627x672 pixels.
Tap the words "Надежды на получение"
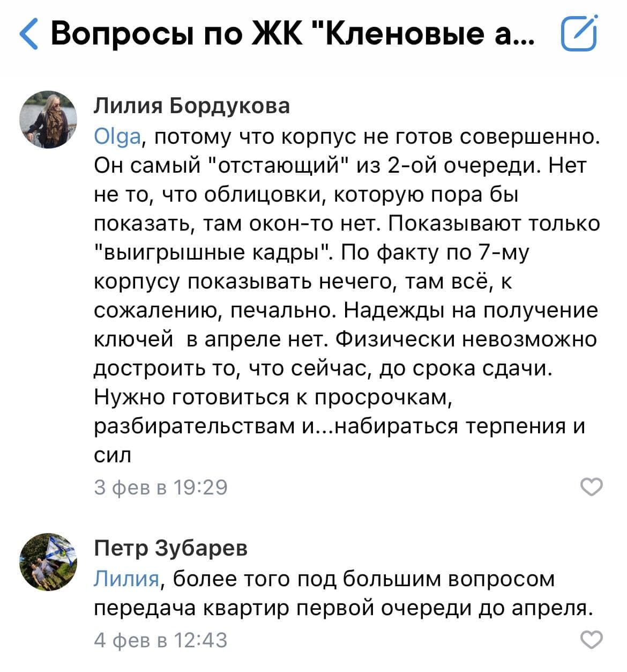pyautogui.click(x=471, y=311)
